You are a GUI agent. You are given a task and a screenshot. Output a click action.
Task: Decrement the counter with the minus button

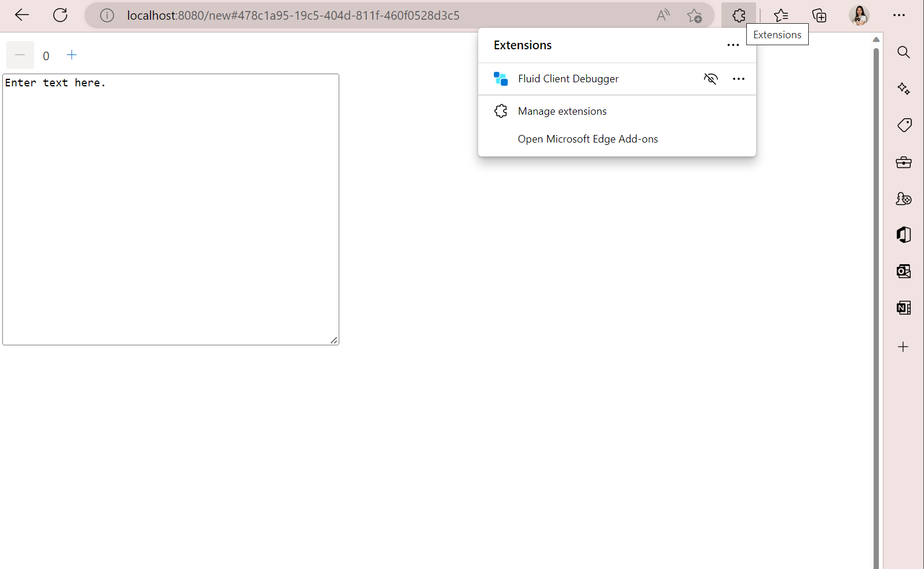tap(20, 55)
